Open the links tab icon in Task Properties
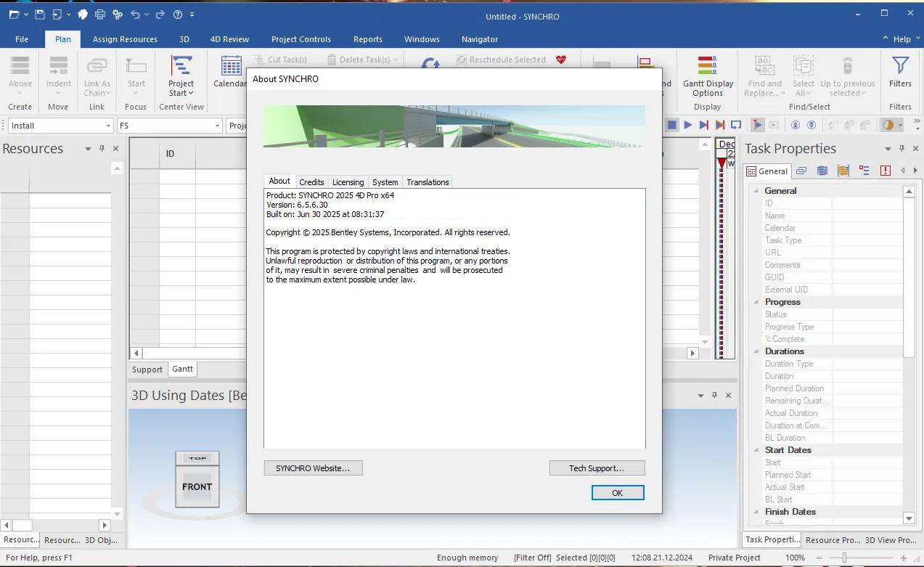924x567 pixels. point(801,171)
